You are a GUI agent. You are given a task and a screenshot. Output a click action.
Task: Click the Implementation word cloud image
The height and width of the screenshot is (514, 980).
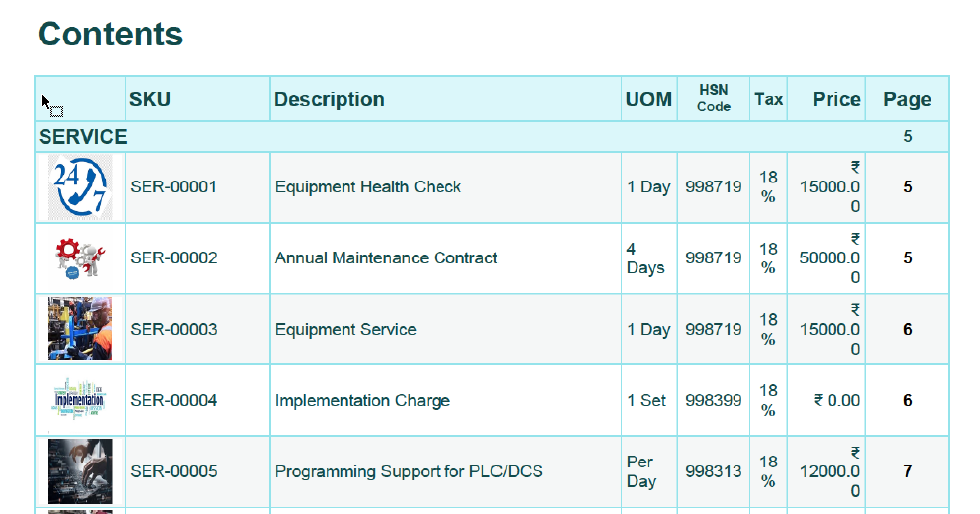point(79,400)
